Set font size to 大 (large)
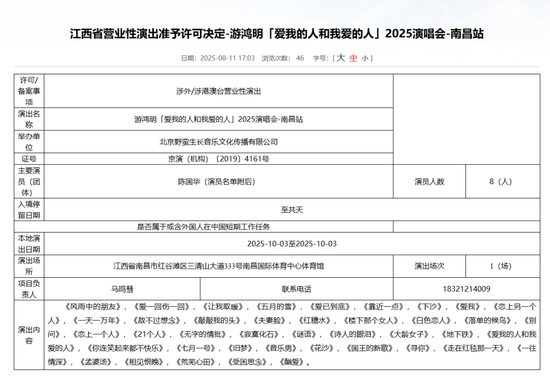550x376 pixels. [341, 58]
